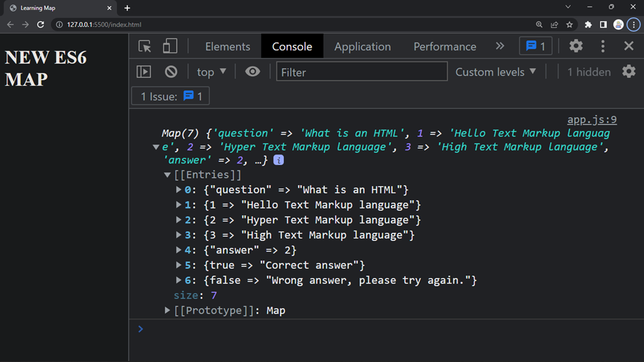
Task: Expand entry 1 Hello Text Markup
Action: click(178, 205)
